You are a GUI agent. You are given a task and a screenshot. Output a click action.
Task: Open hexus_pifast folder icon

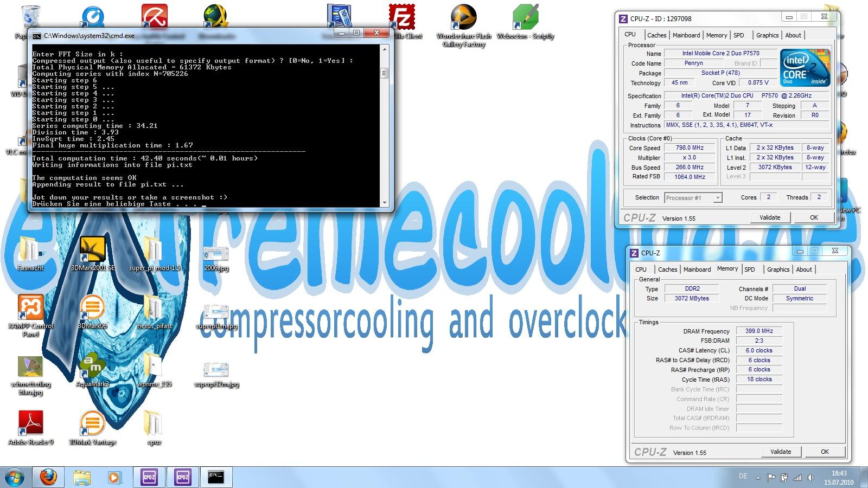tap(154, 312)
